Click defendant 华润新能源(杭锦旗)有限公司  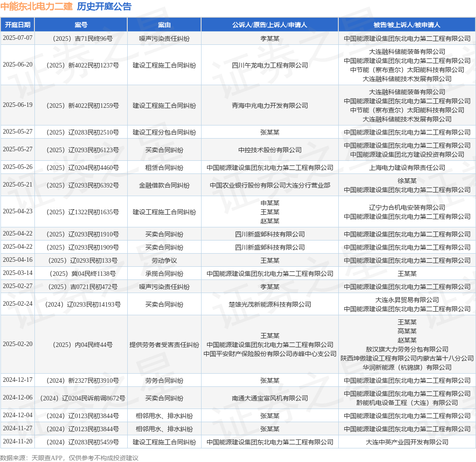[x=407, y=368]
